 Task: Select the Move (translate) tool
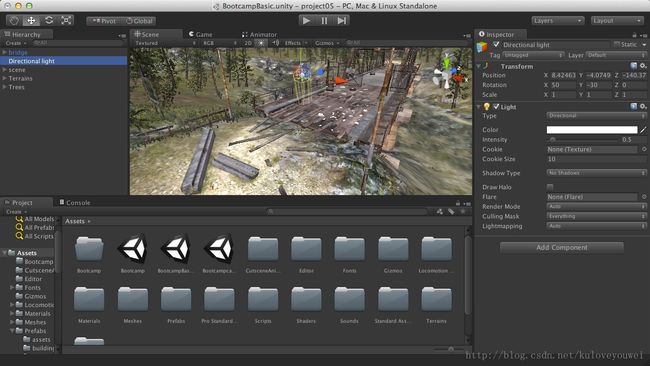[31, 20]
